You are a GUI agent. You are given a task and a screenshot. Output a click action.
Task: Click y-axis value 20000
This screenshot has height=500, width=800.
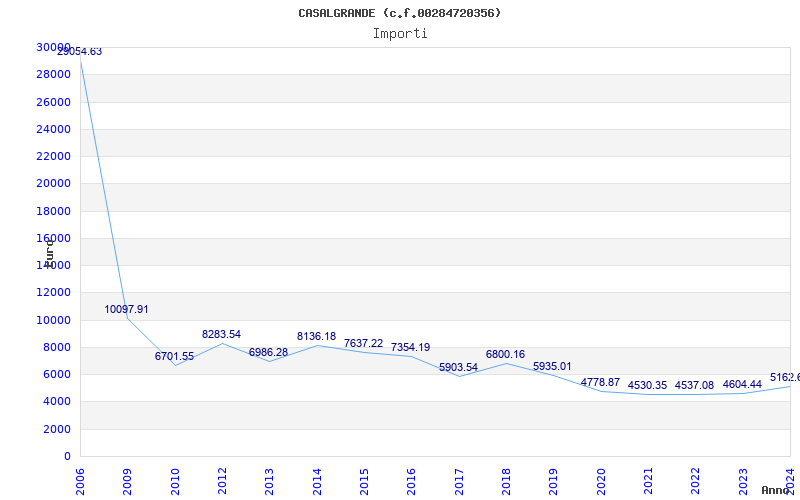pos(54,184)
